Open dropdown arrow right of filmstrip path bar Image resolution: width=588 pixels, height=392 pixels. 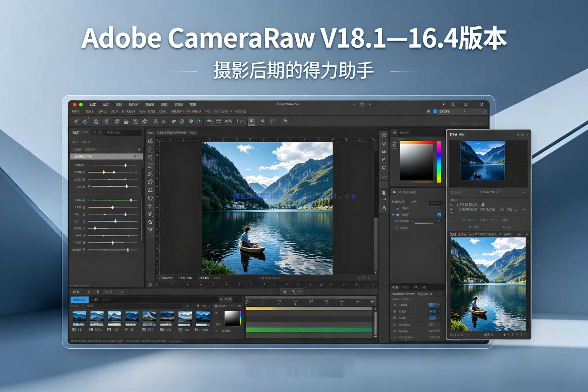(x=238, y=299)
